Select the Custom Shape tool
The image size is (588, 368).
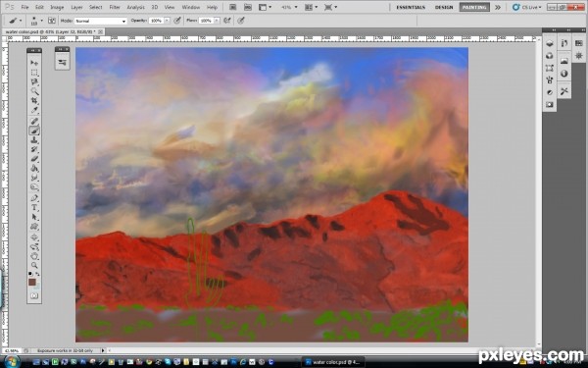(x=34, y=226)
